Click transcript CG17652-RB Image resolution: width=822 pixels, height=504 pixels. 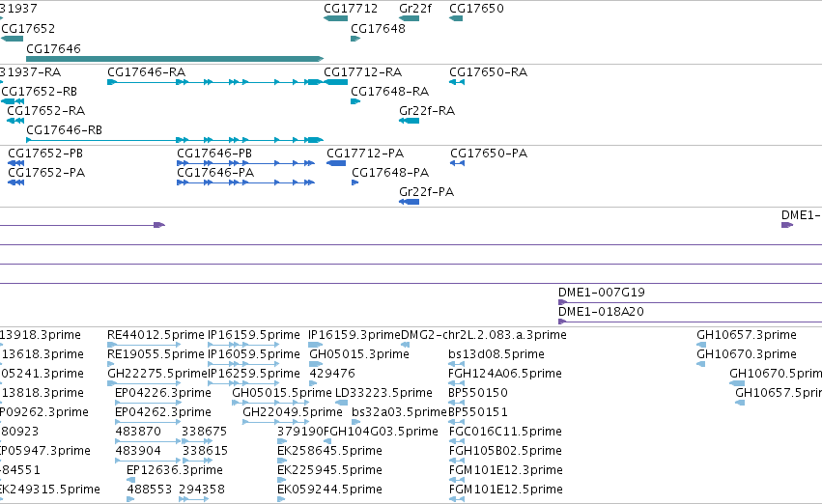tap(13, 101)
